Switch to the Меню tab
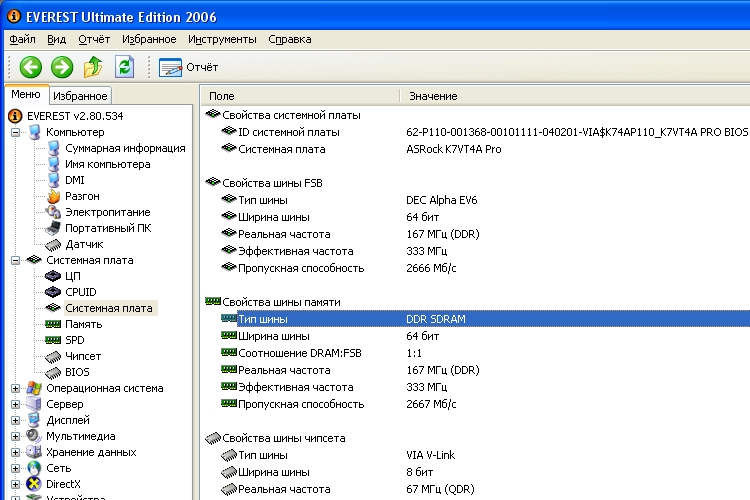The height and width of the screenshot is (500, 750). pyautogui.click(x=26, y=94)
